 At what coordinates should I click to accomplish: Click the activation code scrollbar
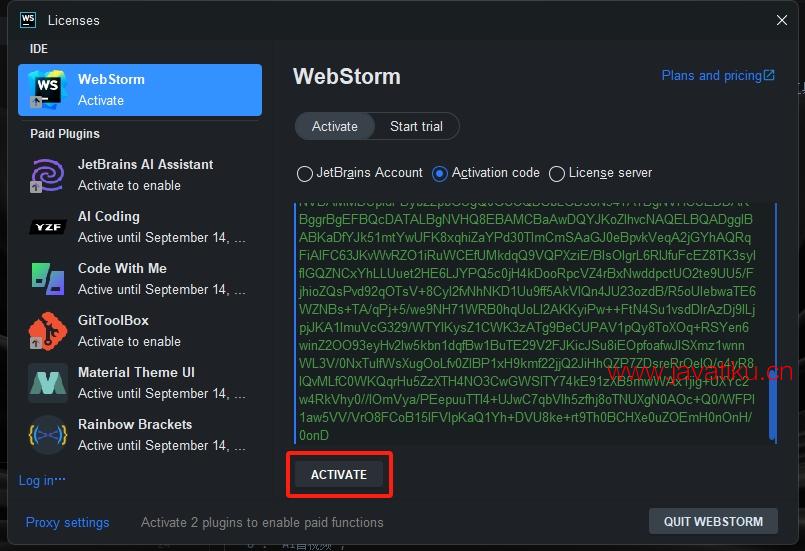[x=772, y=320]
